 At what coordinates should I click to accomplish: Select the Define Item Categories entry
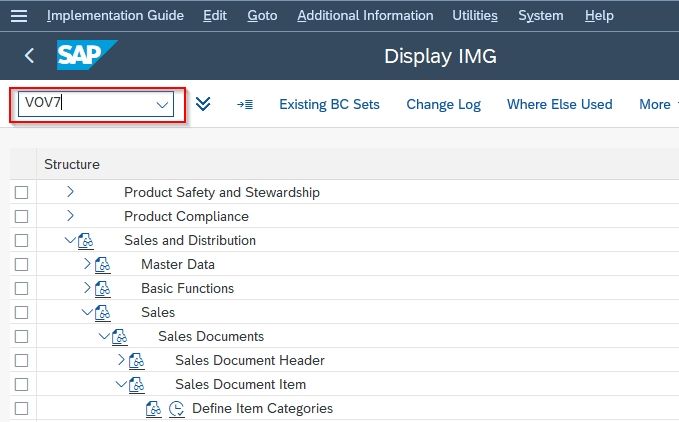(x=262, y=409)
